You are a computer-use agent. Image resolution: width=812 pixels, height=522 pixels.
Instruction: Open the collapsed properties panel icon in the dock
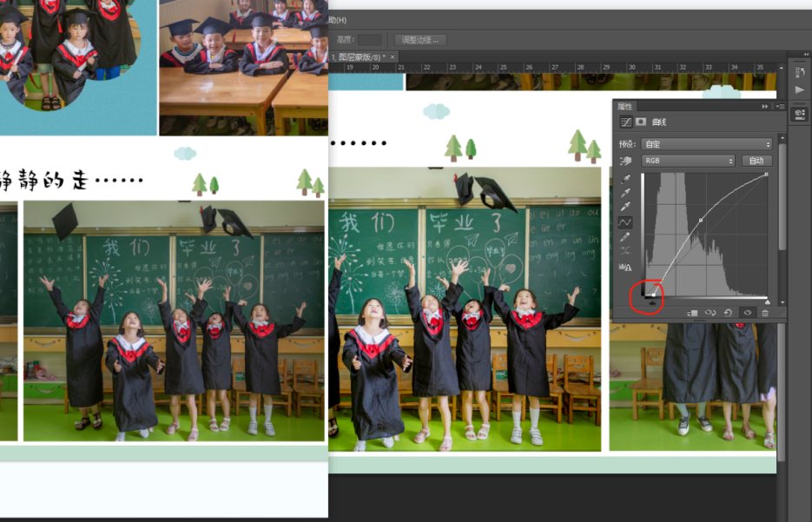[800, 114]
